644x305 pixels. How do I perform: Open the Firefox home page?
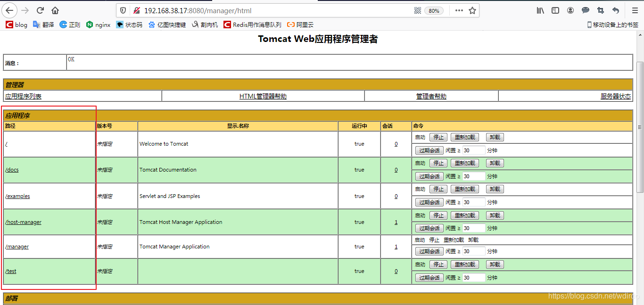[x=55, y=10]
